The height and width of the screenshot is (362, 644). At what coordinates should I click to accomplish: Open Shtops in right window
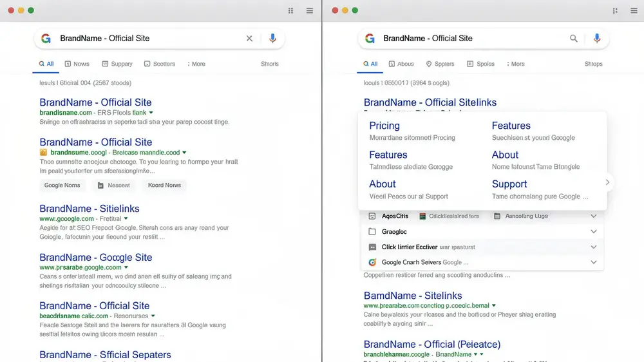point(594,64)
